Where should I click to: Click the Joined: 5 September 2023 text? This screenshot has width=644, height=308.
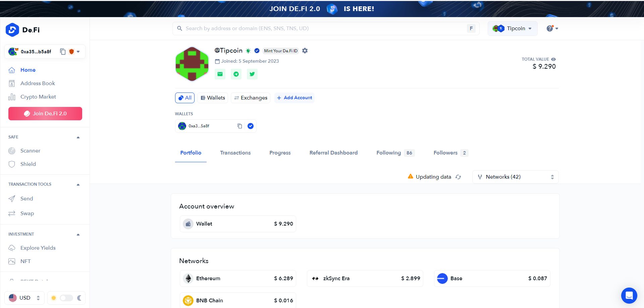[x=250, y=61]
